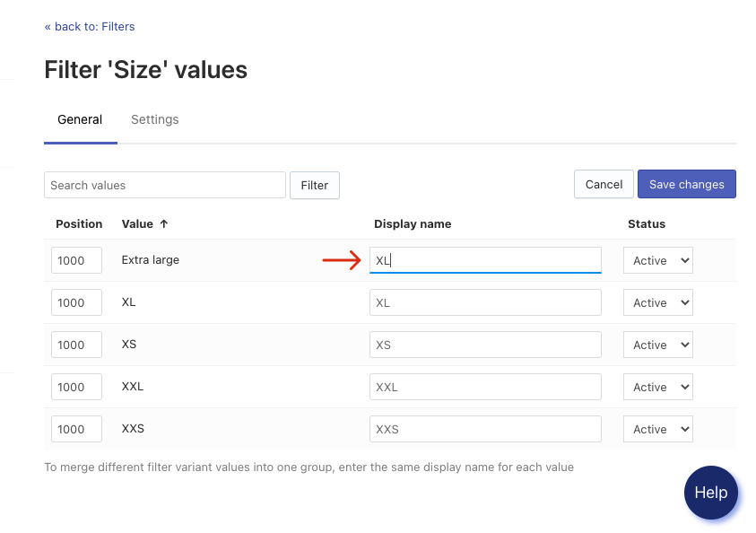Open the status dropdown for the XXL row
The height and width of the screenshot is (533, 756).
point(657,387)
